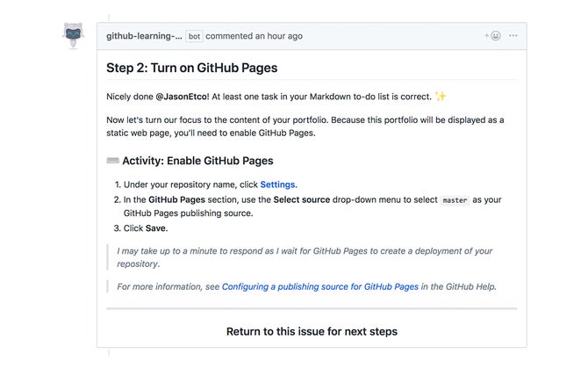588x368 pixels.
Task: Click the sparkles emoji after correct
Action: (441, 96)
